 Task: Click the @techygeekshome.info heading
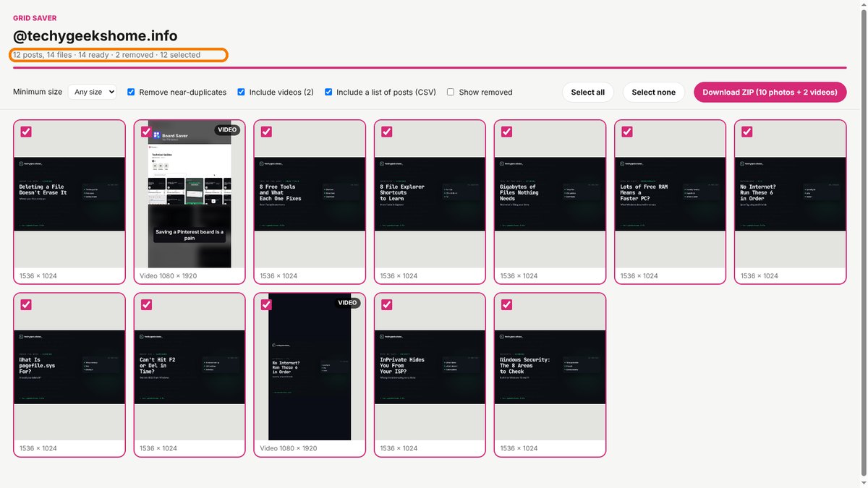pos(95,35)
